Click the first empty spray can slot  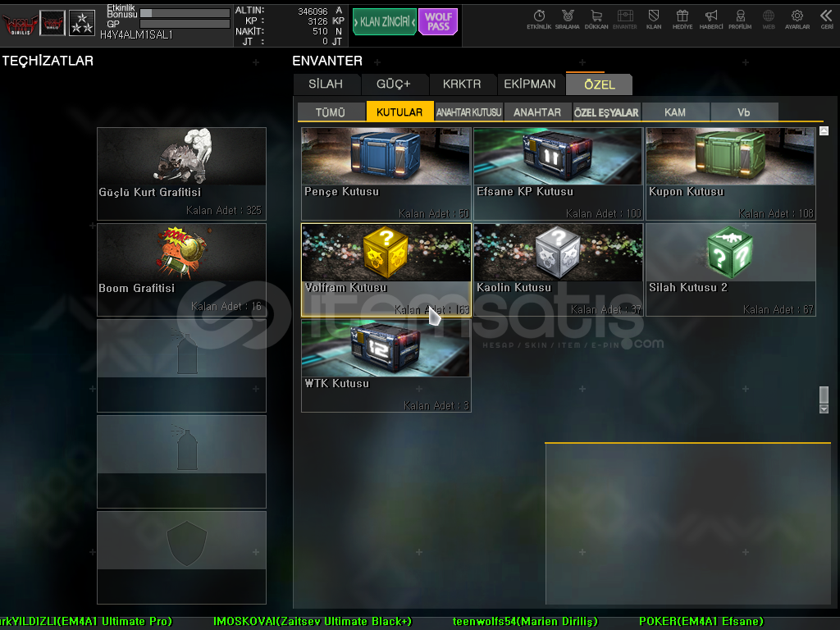pyautogui.click(x=181, y=366)
